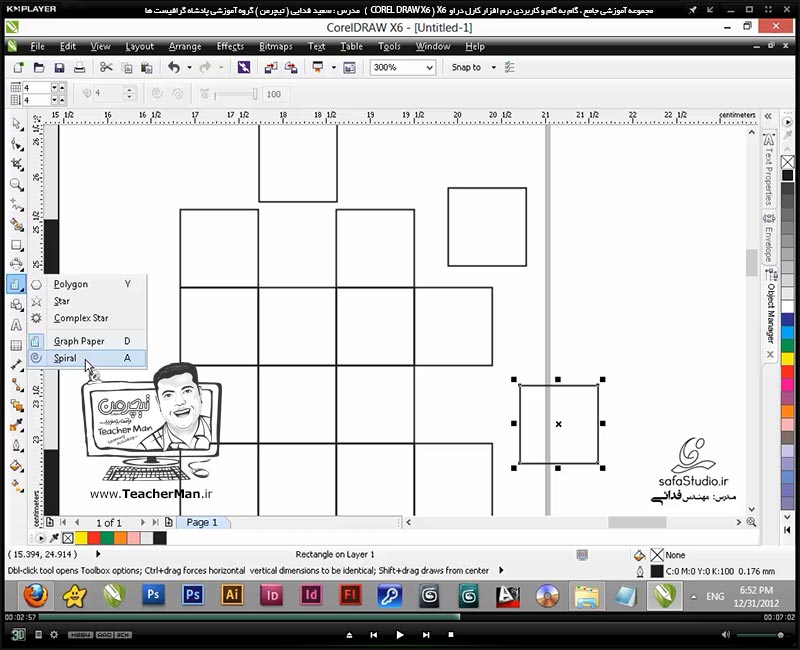Open Illustrator from the taskbar
Viewport: 800px width, 650px height.
[x=232, y=595]
